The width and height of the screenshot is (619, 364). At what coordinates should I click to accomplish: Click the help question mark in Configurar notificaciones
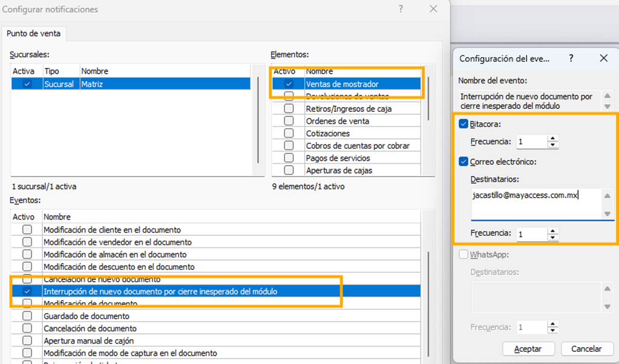pos(401,9)
